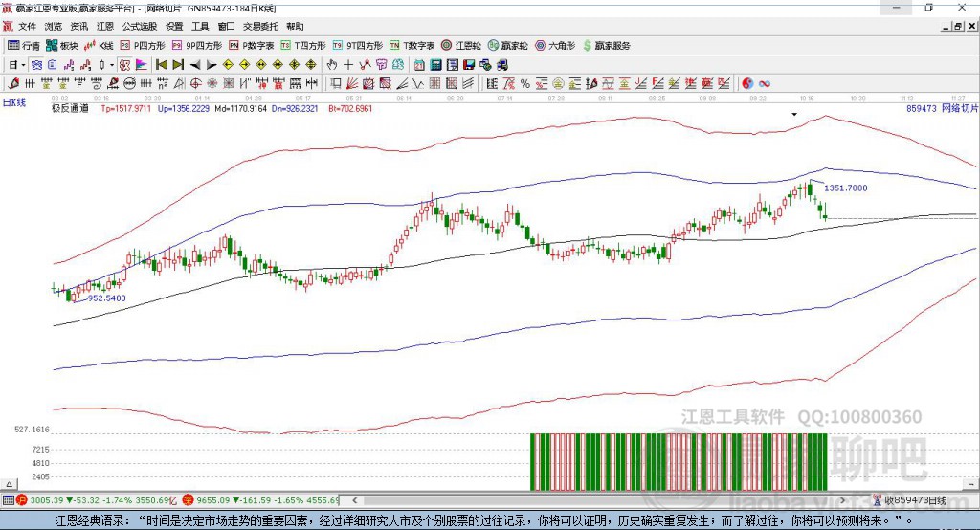Click the horizontal scrollbar left arrow

click(354, 500)
